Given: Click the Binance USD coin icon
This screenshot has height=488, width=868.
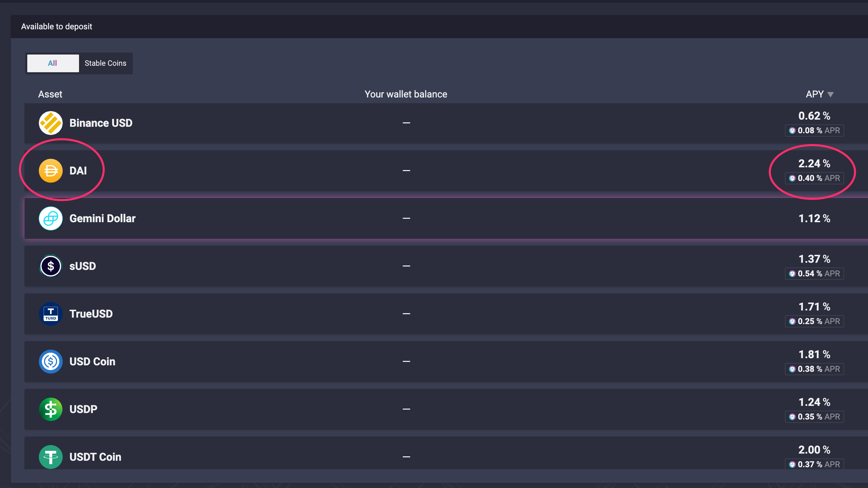Looking at the screenshot, I should 50,123.
